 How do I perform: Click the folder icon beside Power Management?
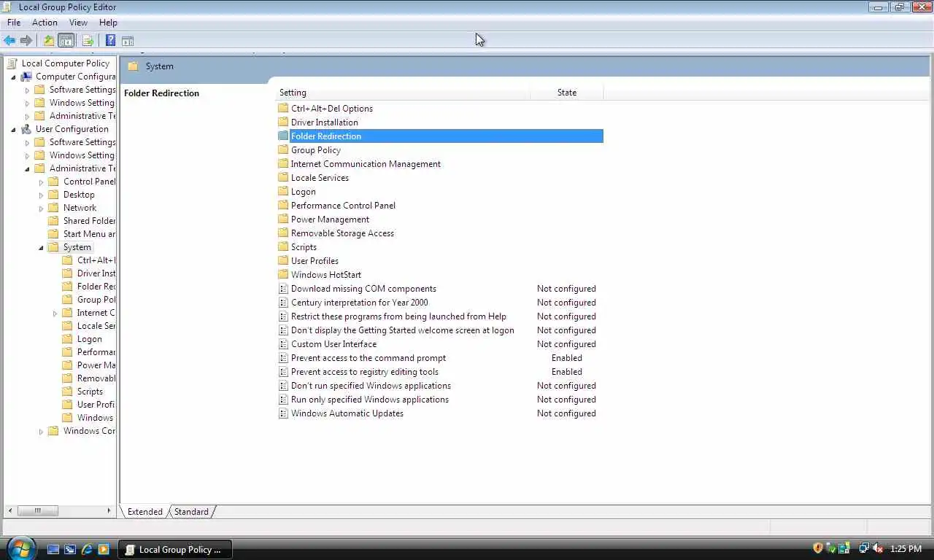[x=283, y=219]
